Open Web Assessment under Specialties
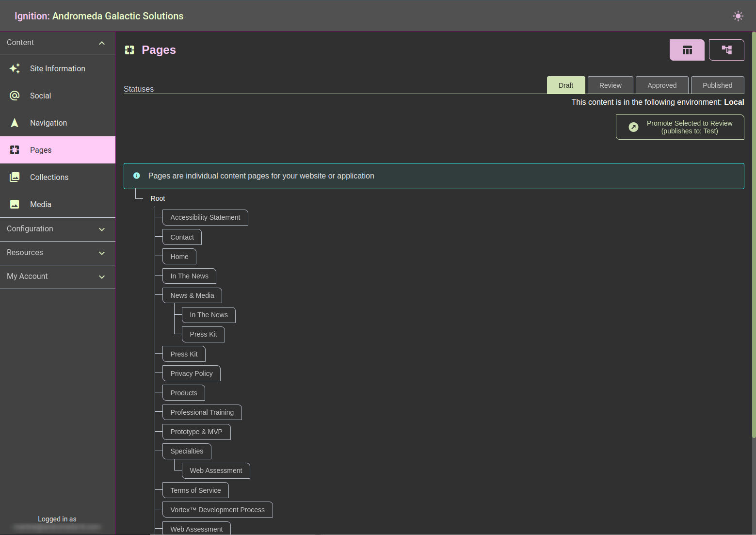 pos(216,470)
